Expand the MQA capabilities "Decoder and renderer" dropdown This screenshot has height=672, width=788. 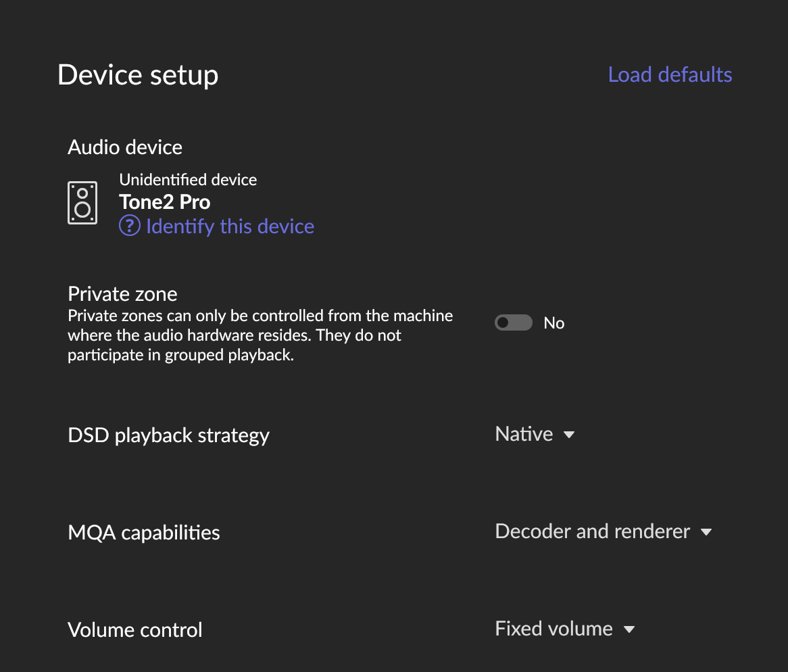click(x=593, y=531)
